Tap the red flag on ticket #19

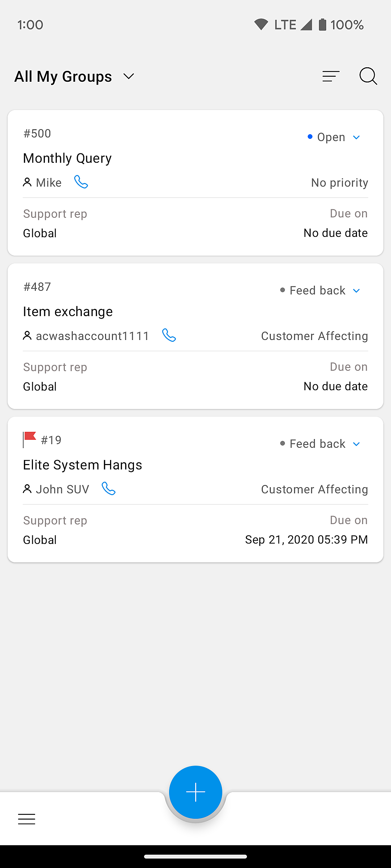(x=29, y=439)
